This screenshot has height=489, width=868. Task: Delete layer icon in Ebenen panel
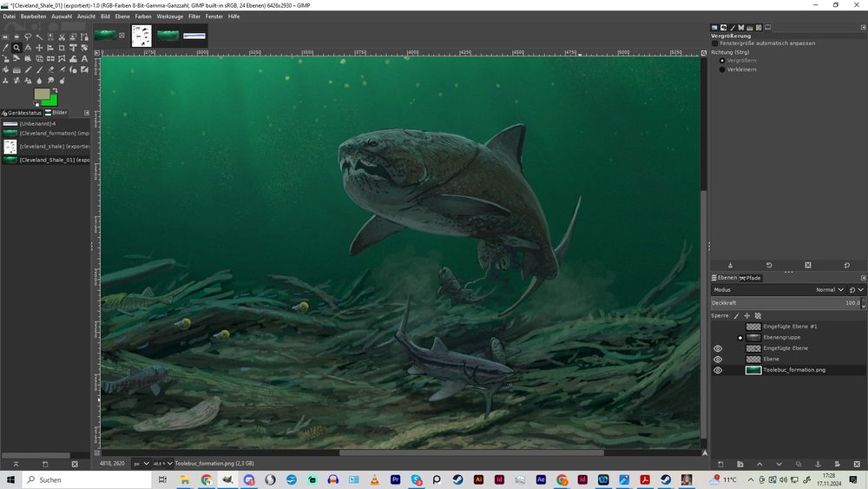[x=857, y=464]
